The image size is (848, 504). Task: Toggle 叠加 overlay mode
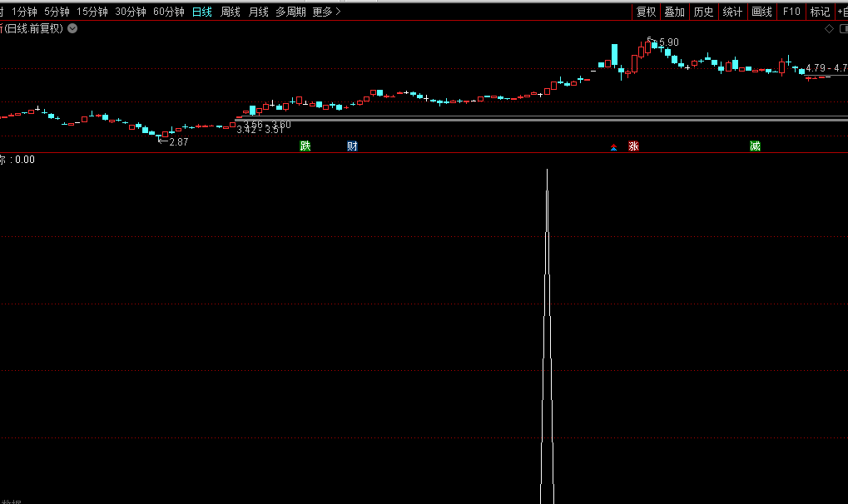point(675,12)
